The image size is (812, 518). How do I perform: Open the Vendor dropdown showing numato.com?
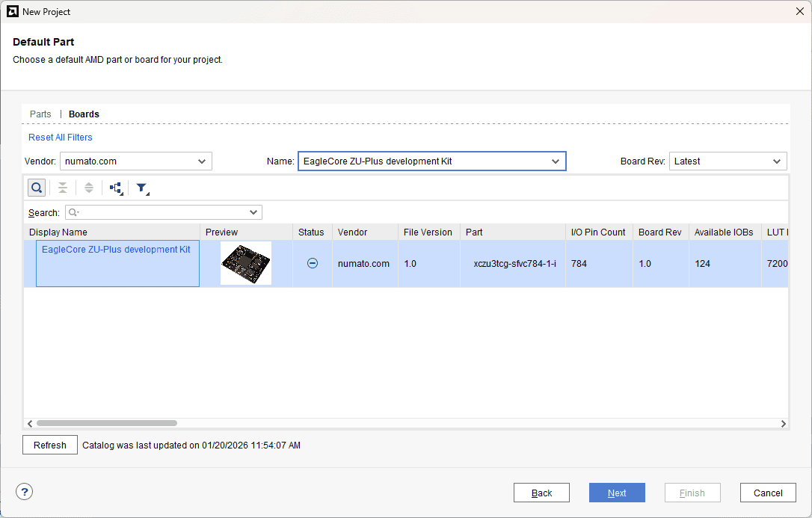pos(136,161)
